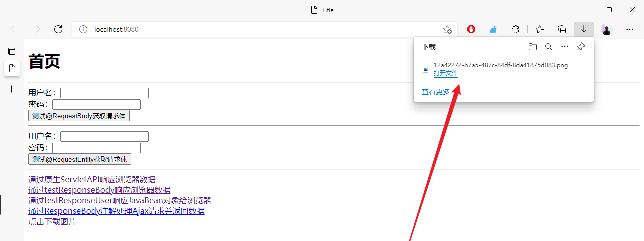Minimize the browser window
Image resolution: width=644 pixels, height=241 pixels.
(586, 10)
